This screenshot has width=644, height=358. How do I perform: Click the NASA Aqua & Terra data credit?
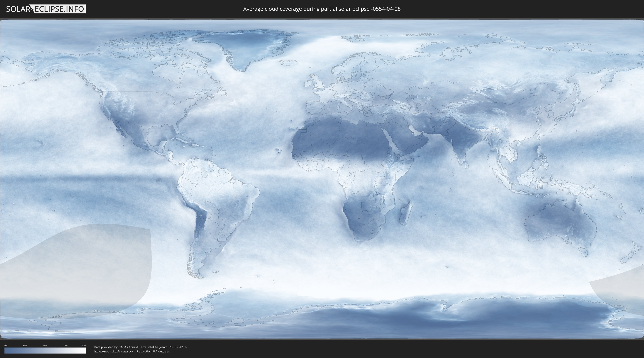coord(140,347)
